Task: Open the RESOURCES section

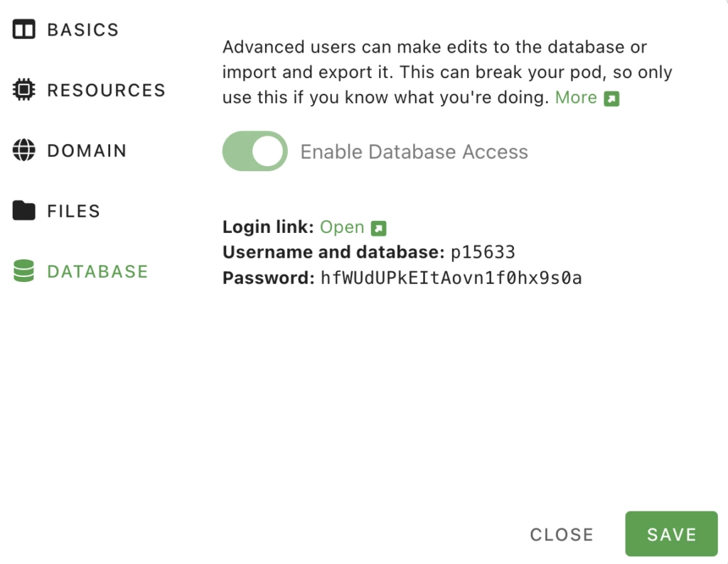Action: [x=106, y=90]
